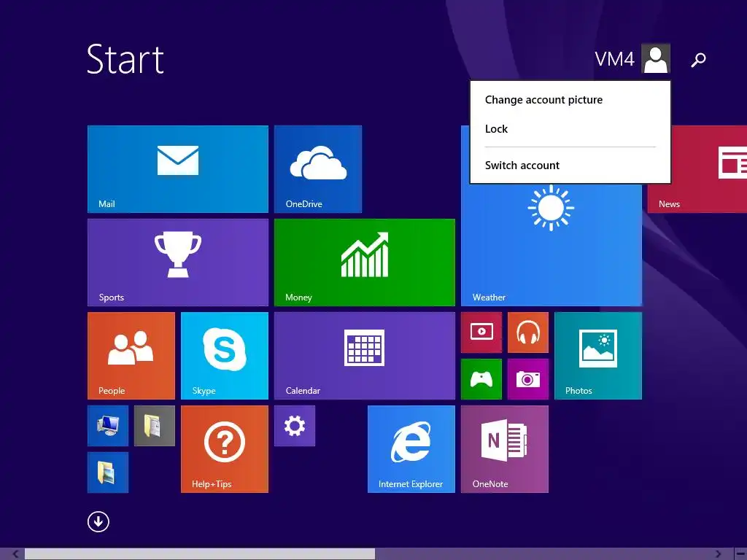Open the Music headphones tile

(528, 332)
